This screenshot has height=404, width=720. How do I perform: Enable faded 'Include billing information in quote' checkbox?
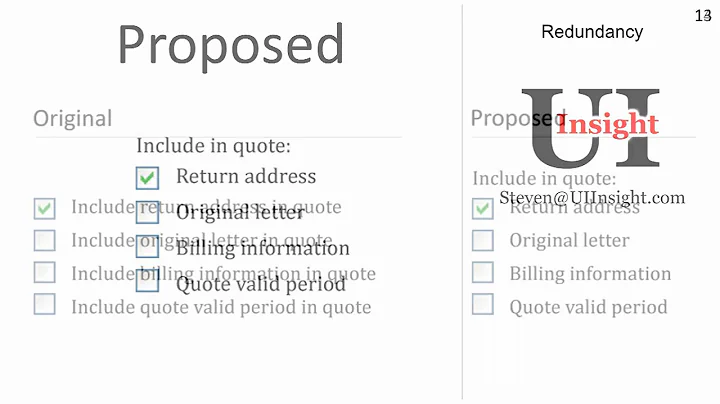pyautogui.click(x=44, y=272)
